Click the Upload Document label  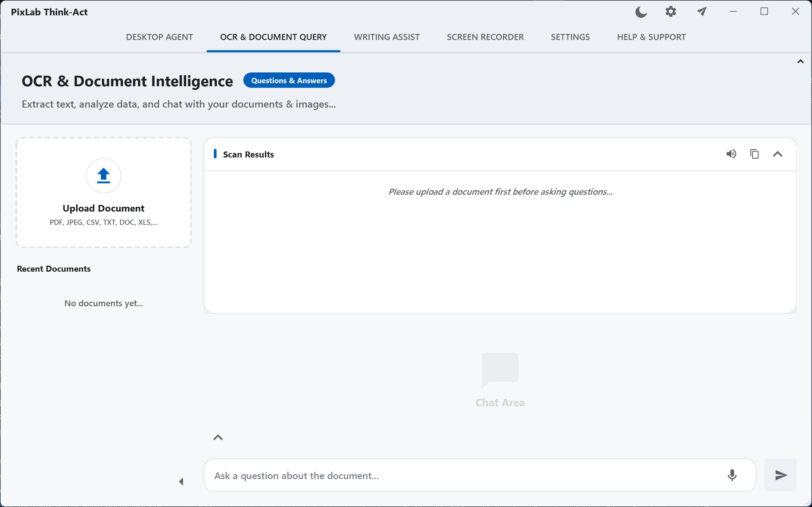coord(103,208)
